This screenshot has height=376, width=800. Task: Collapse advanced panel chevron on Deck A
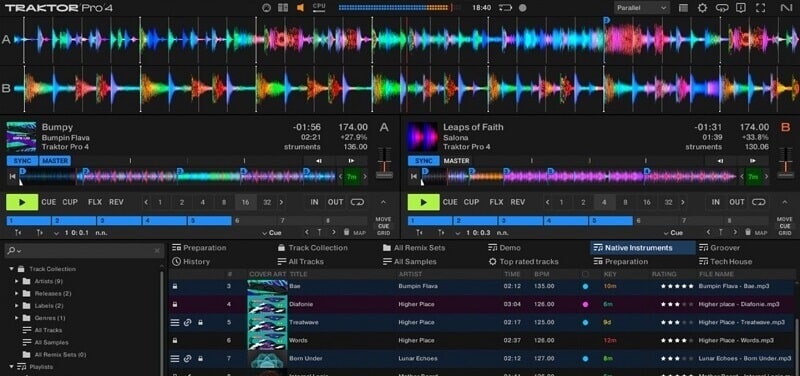[x=383, y=203]
